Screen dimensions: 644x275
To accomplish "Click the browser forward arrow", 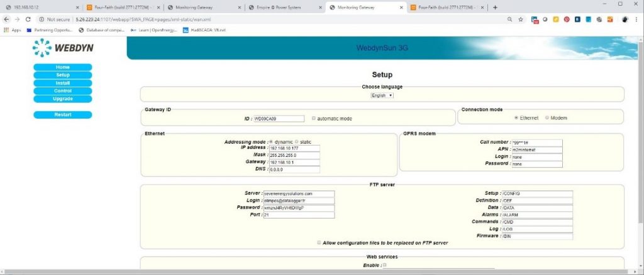I will coord(17,19).
